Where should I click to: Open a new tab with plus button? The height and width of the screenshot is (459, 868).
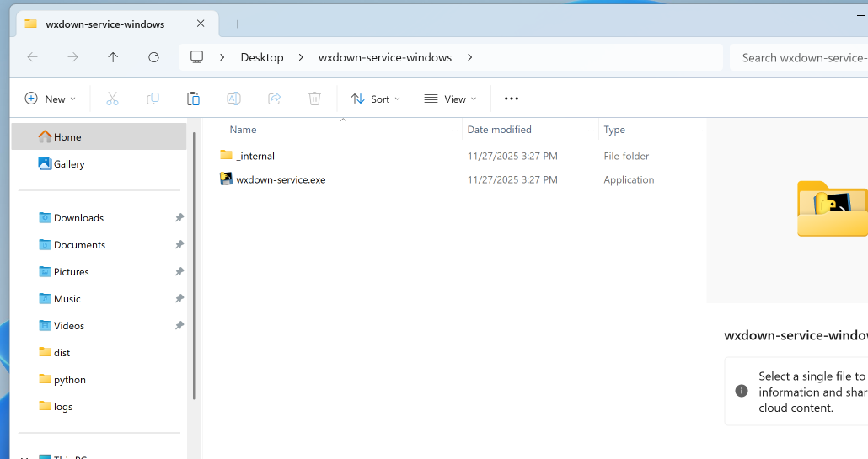pyautogui.click(x=238, y=24)
